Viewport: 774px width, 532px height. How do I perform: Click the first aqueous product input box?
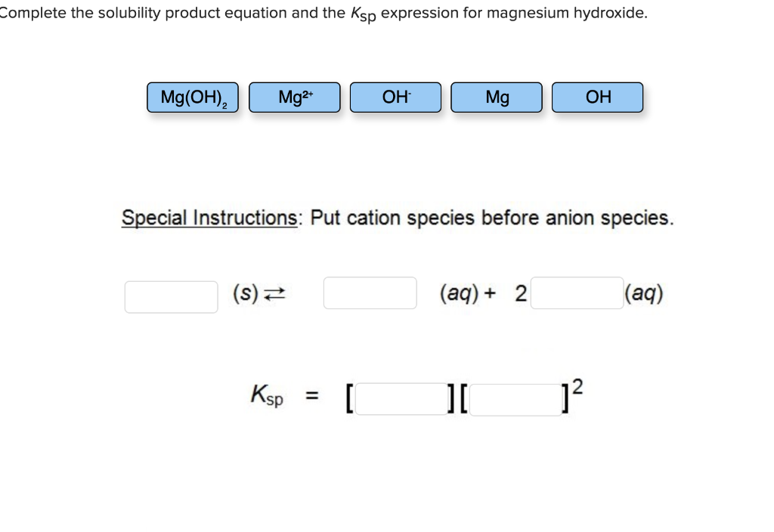coord(370,292)
